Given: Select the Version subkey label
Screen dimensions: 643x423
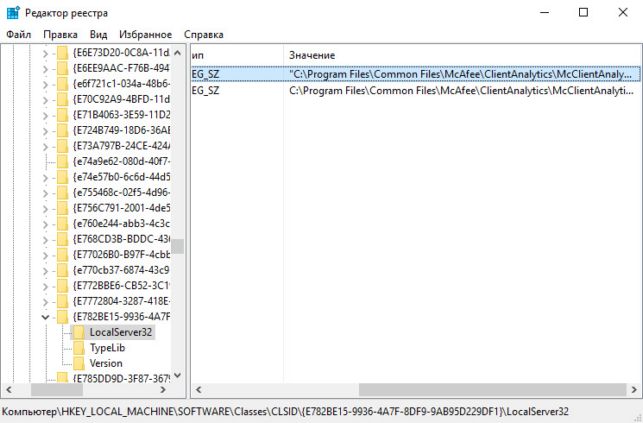Looking at the screenshot, I should coord(106,364).
